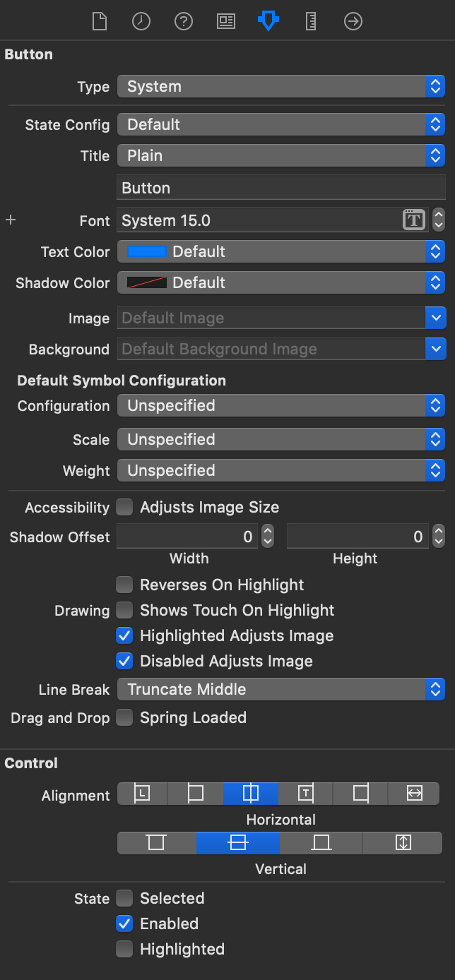Open the Quick Help inspector
Viewport: 455px width, 980px height.
pos(183,21)
